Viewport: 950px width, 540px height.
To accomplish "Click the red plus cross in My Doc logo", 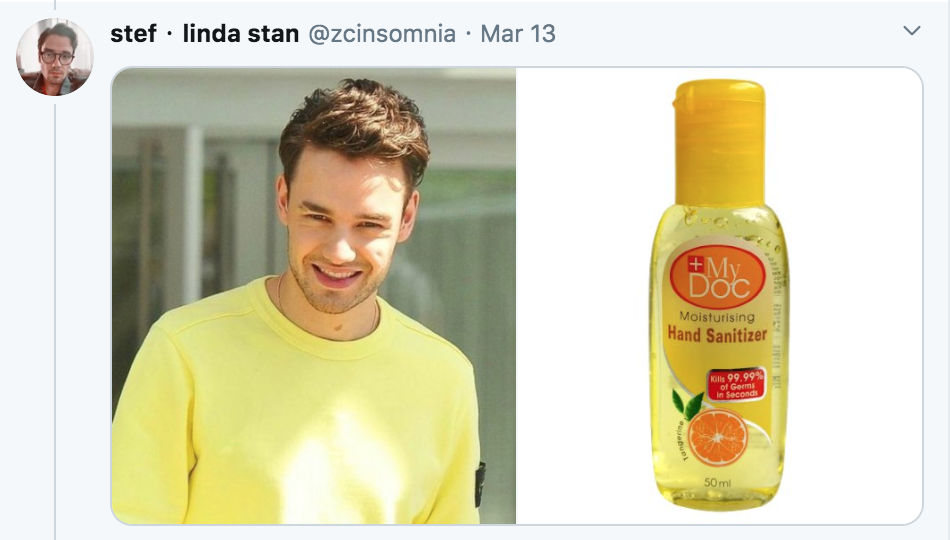I will (696, 264).
